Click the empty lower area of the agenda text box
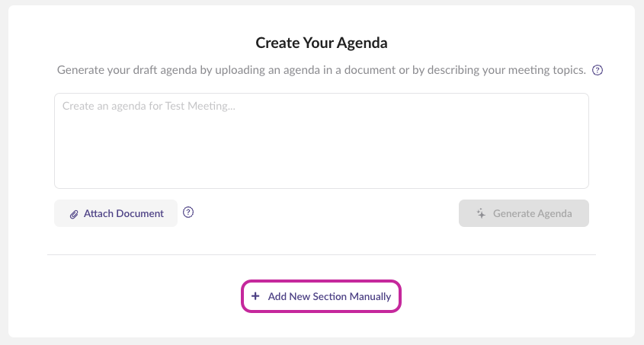 (322, 160)
